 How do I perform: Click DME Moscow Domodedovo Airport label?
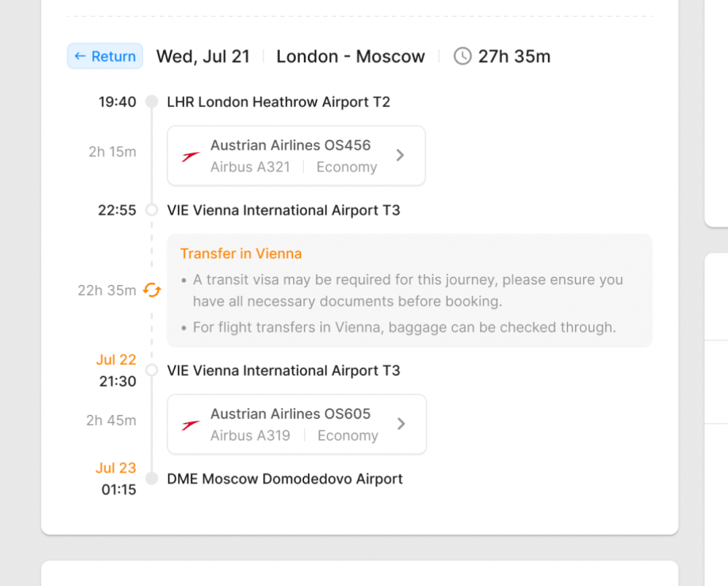coord(284,479)
